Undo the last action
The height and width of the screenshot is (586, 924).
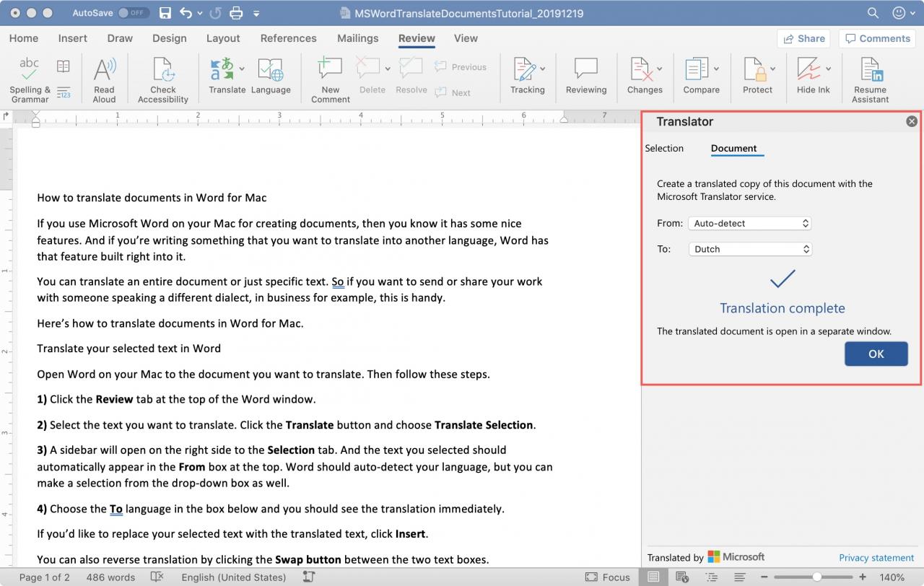pos(186,13)
